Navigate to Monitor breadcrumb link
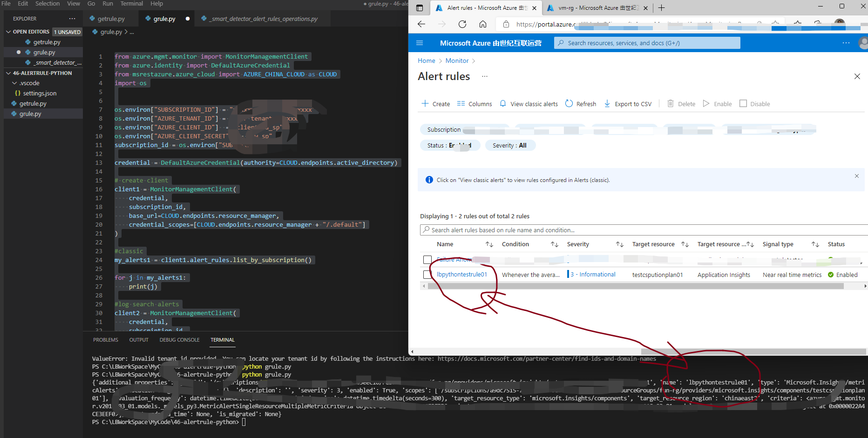868x438 pixels. tap(457, 61)
